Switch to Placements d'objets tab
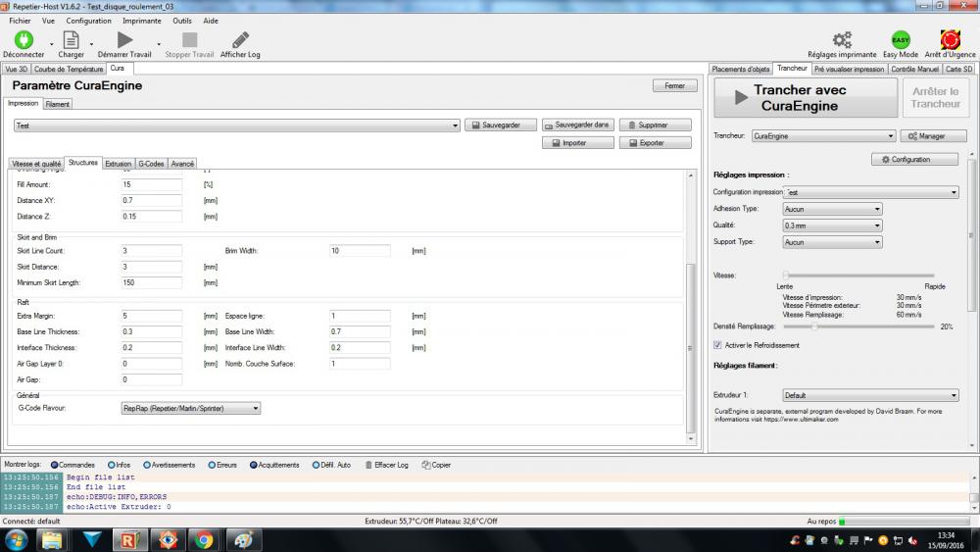 (x=741, y=69)
